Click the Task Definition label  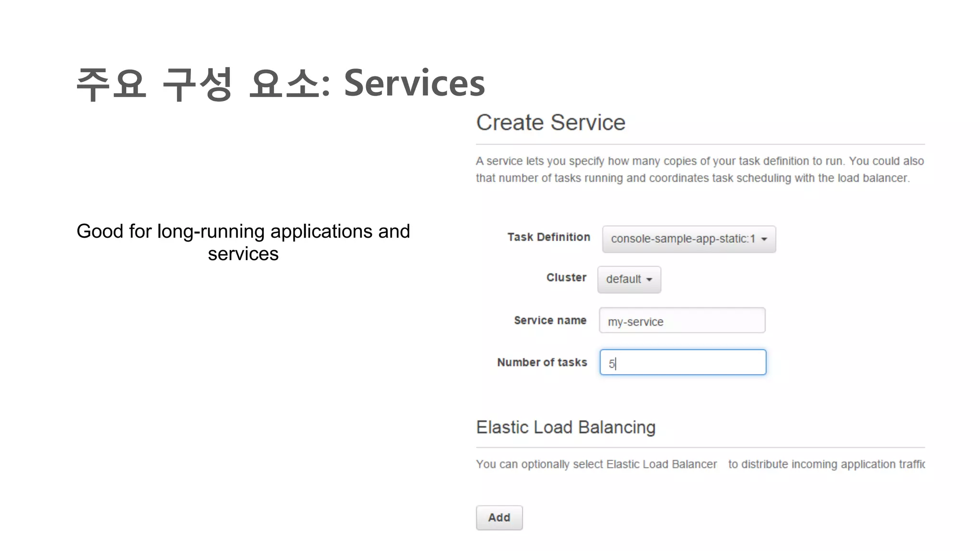pyautogui.click(x=548, y=237)
